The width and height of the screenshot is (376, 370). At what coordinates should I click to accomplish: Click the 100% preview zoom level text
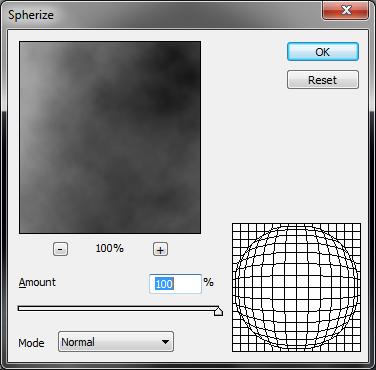(x=110, y=248)
